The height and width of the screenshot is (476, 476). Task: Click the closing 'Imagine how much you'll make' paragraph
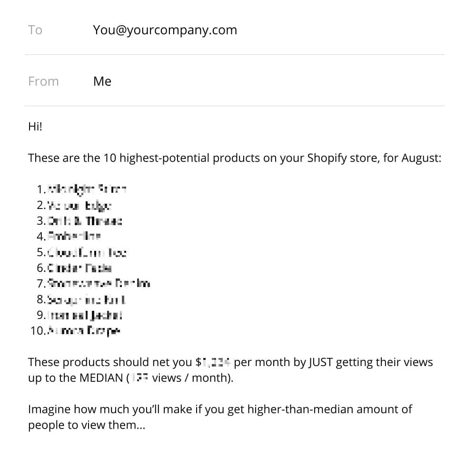pyautogui.click(x=220, y=417)
